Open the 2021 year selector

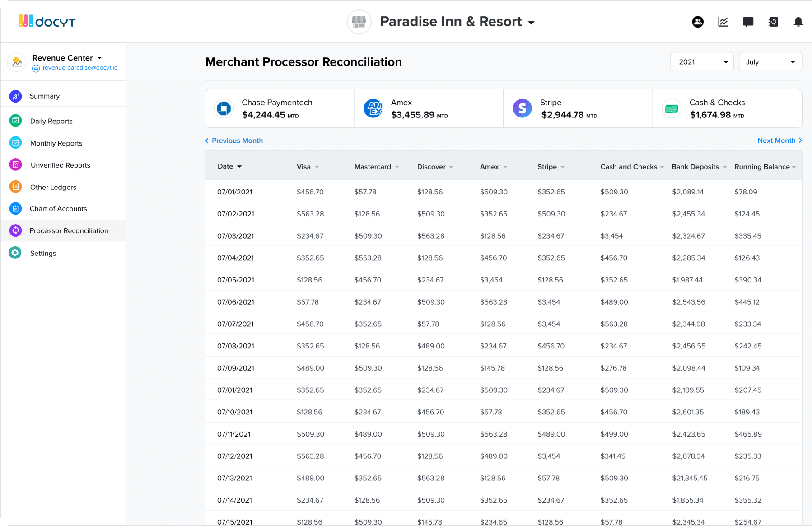[x=702, y=62]
